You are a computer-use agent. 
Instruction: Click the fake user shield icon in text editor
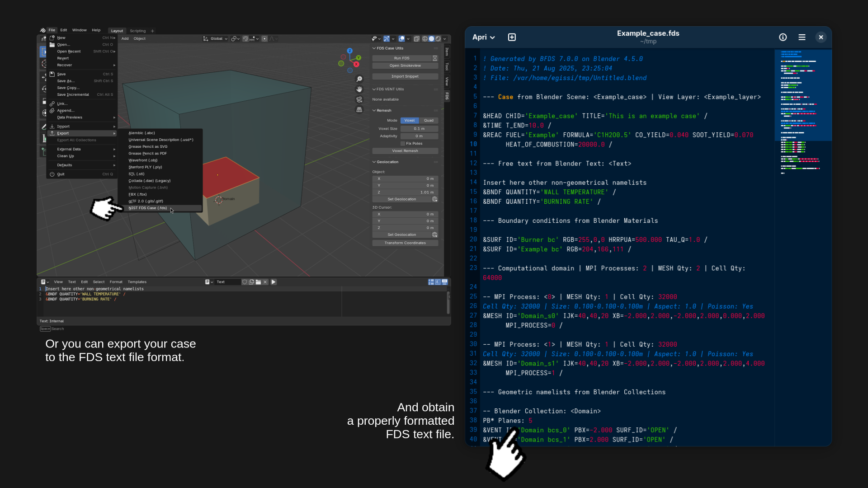tap(245, 282)
